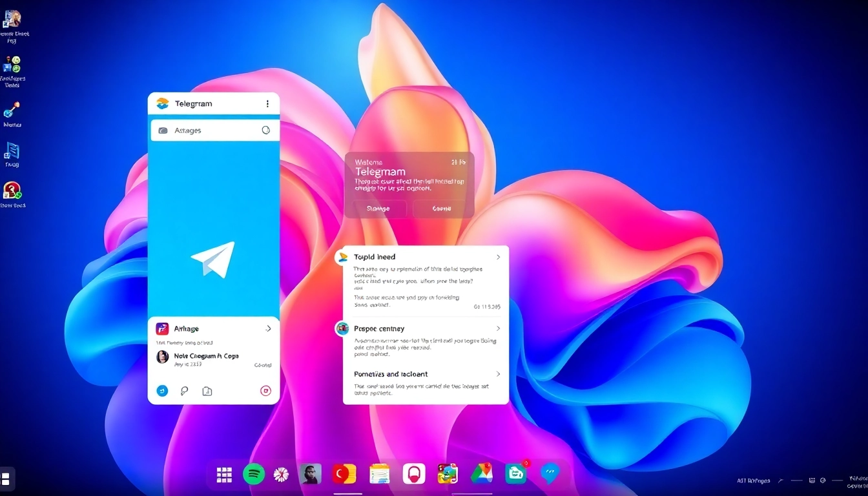Expand the Topid ineed row chevron
The height and width of the screenshot is (496, 868).
pos(498,257)
